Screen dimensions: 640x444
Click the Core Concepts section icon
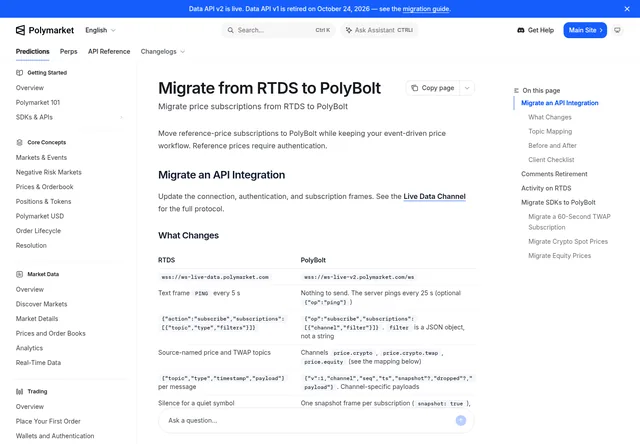(19, 142)
